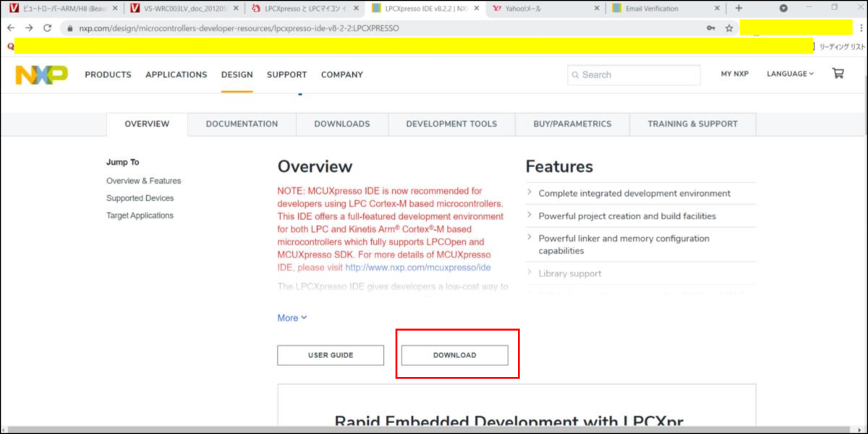
Task: Open the リーディング リスト reading list
Action: click(841, 46)
